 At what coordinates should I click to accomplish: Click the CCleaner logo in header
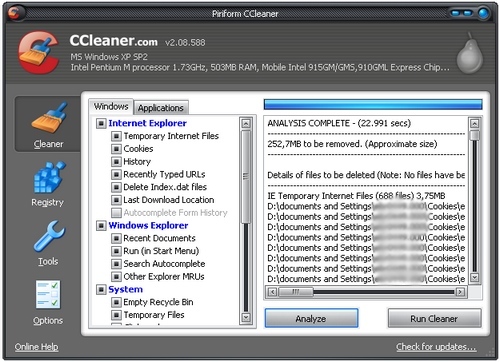38,52
